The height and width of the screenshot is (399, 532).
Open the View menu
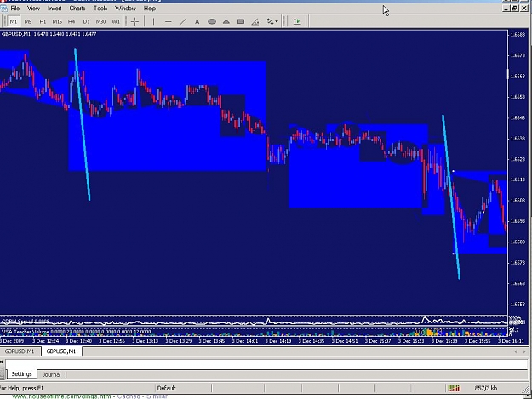tap(33, 9)
